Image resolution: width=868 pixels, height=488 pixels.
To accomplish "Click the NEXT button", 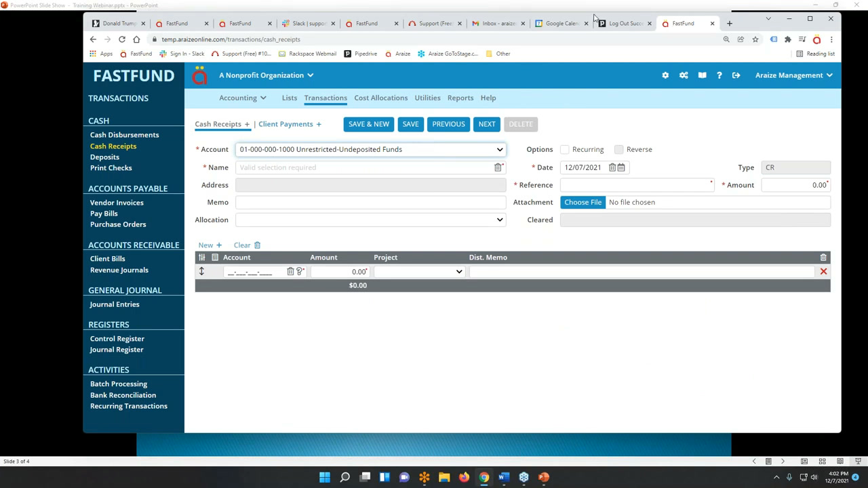I will pyautogui.click(x=487, y=124).
